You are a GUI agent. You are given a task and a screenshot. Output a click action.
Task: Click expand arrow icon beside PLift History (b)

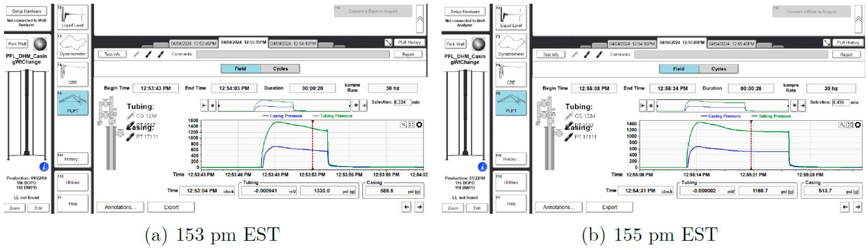[x=827, y=43]
